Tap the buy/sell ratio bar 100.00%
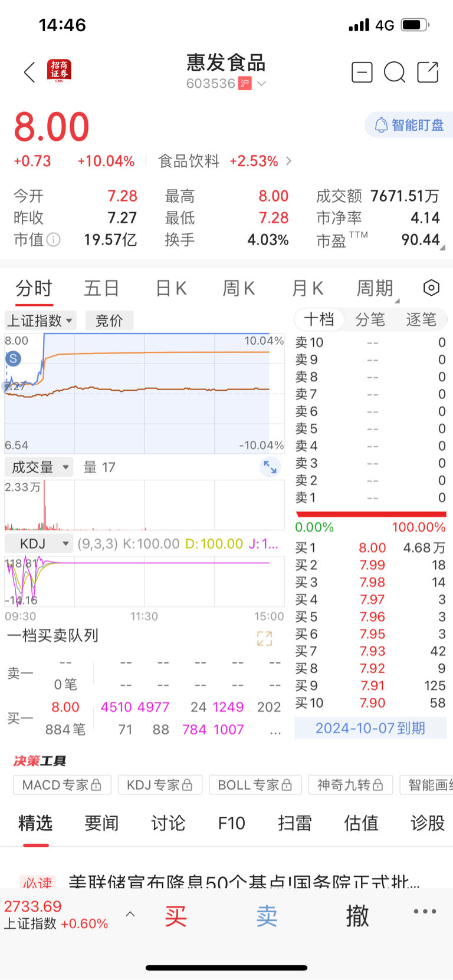 (371, 514)
